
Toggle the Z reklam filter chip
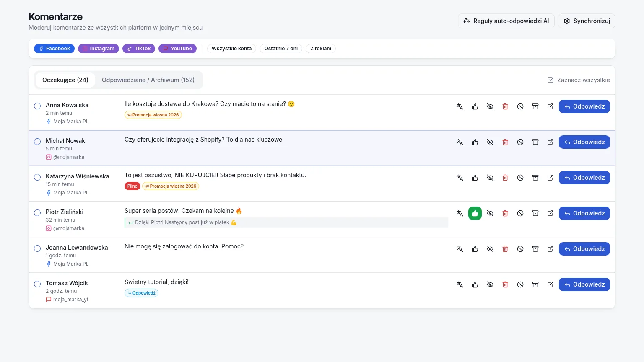coord(321,49)
